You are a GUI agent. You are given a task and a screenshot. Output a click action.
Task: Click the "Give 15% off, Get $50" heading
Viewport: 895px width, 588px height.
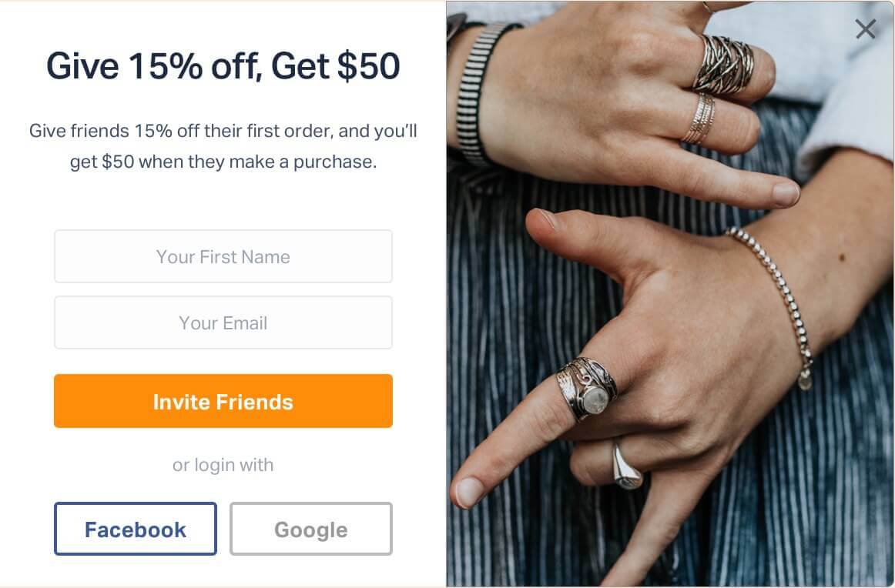[223, 66]
